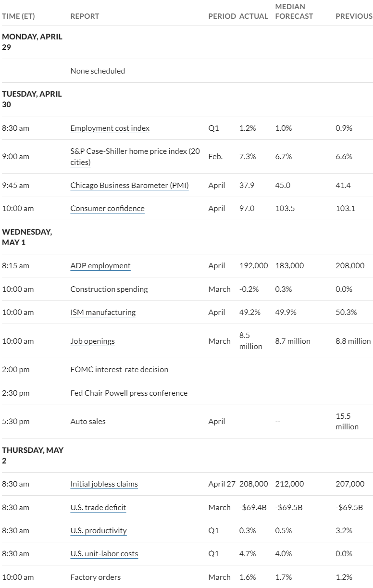Open S&P Case-Shiller home price index link
This screenshot has height=588, width=373.
point(135,157)
